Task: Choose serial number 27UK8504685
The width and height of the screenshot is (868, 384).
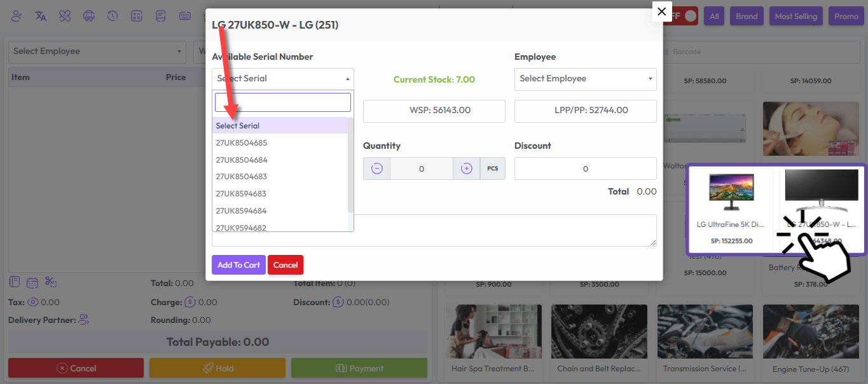Action: click(x=280, y=143)
